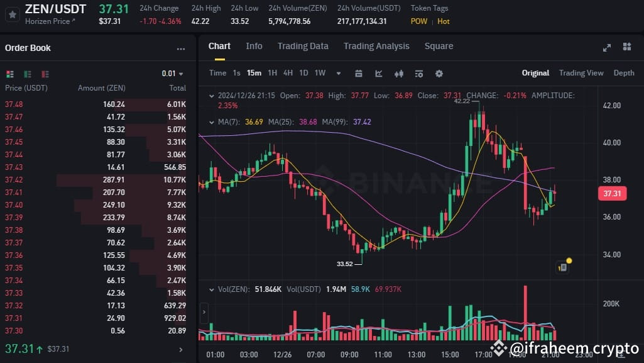
Task: Open the indicators candlestick comparison icon
Action: [398, 74]
